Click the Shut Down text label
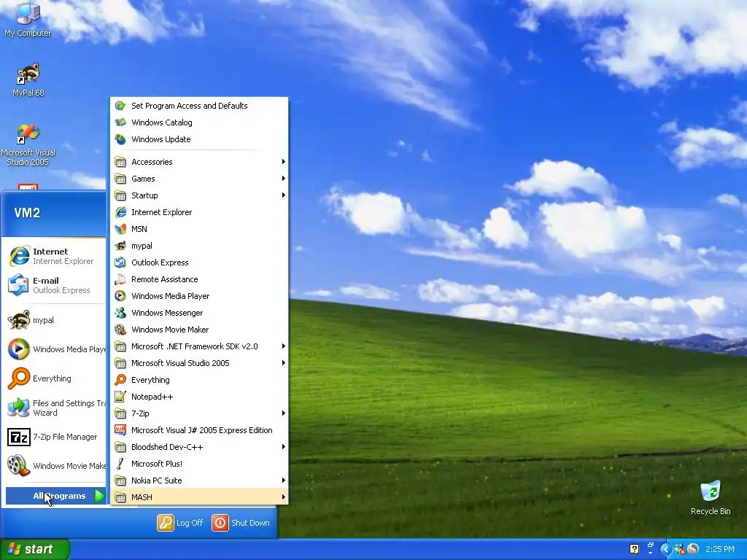The height and width of the screenshot is (560, 747). (x=250, y=523)
